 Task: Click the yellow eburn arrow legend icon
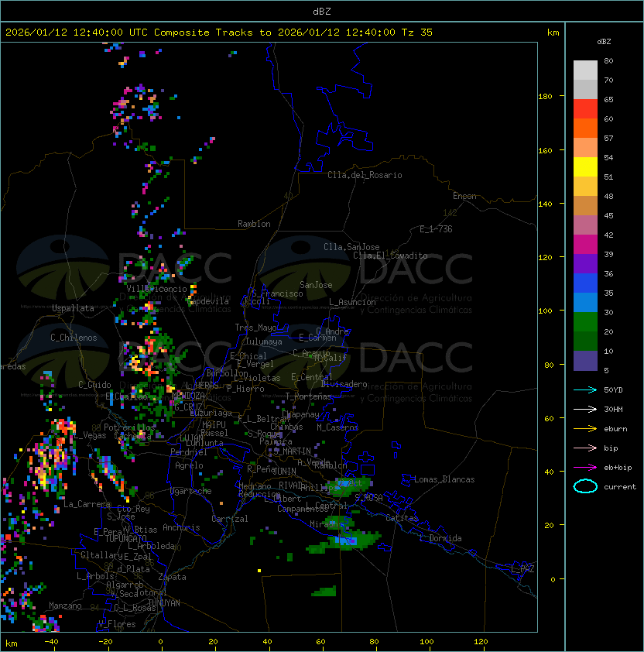(x=585, y=429)
